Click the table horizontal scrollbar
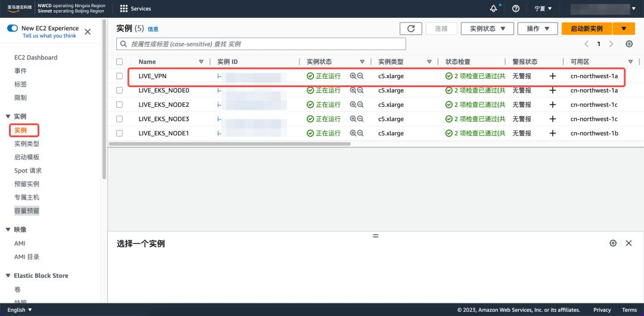The image size is (644, 316). [x=230, y=144]
